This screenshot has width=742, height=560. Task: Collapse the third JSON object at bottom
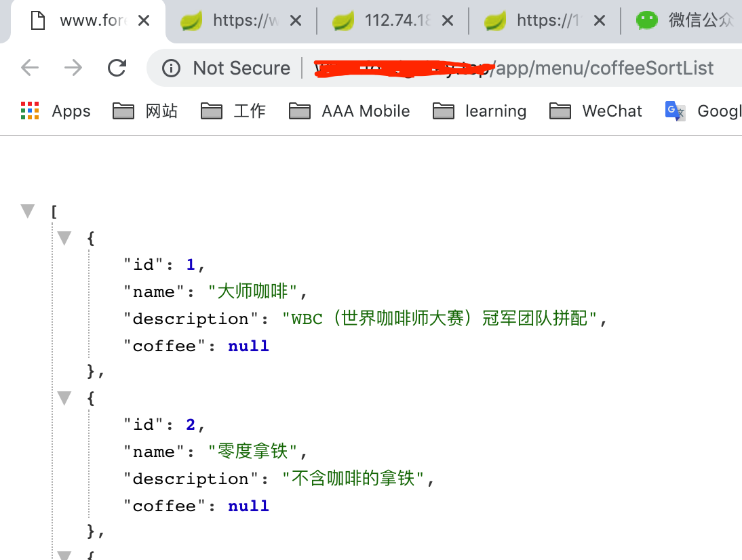(64, 555)
